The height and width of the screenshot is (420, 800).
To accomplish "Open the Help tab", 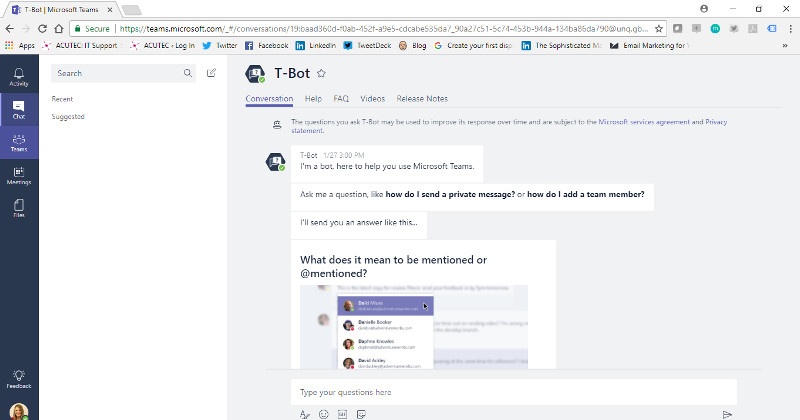I will (313, 98).
